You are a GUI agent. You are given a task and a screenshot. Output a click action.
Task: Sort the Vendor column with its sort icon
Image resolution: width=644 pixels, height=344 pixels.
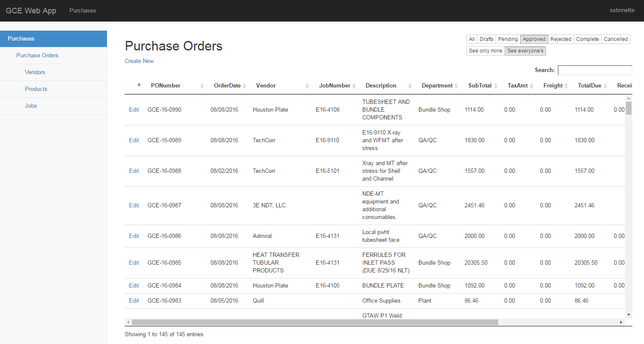pyautogui.click(x=307, y=85)
